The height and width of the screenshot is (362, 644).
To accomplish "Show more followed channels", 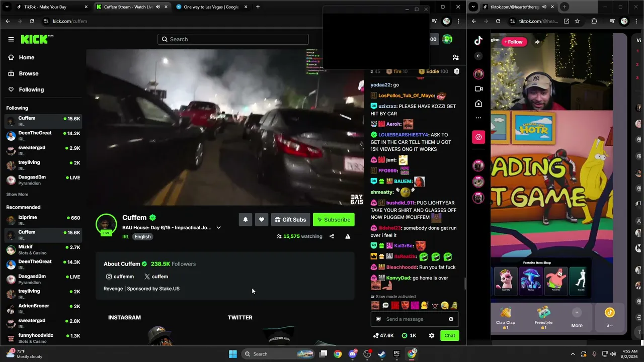I will click(17, 195).
